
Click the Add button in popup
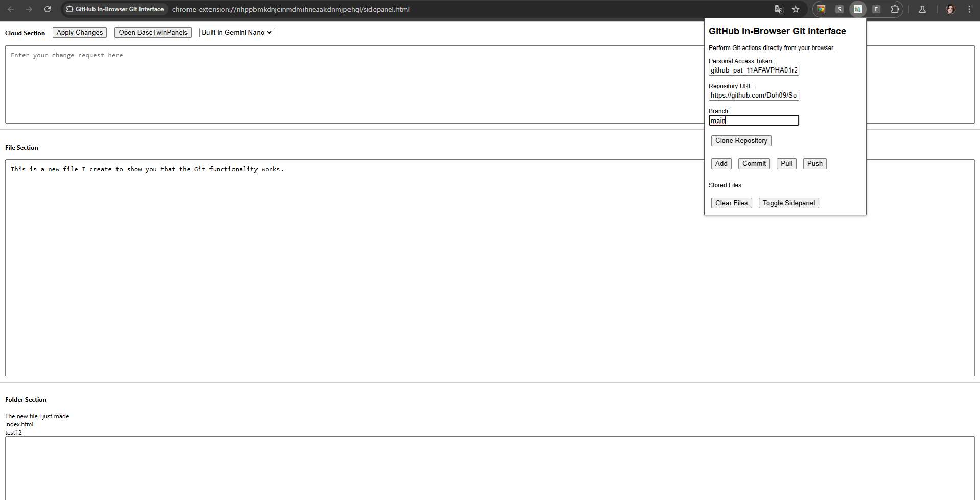click(x=721, y=163)
